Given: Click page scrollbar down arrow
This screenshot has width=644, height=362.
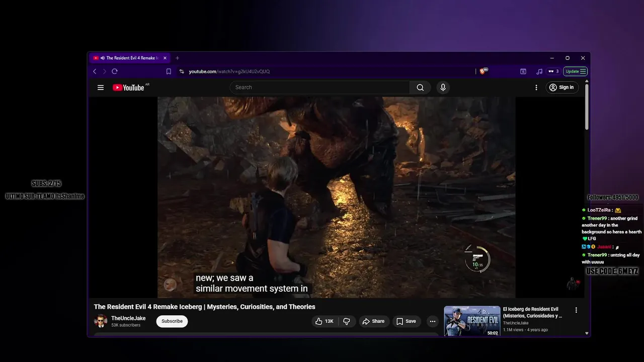Looking at the screenshot, I should pos(587,333).
